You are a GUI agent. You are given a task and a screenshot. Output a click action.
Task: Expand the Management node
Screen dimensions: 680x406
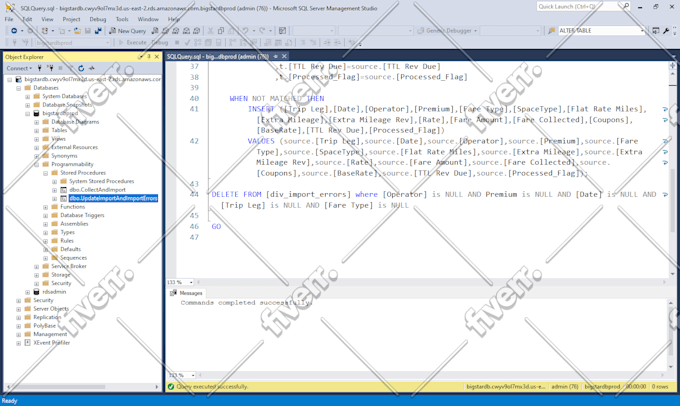pos(18,335)
